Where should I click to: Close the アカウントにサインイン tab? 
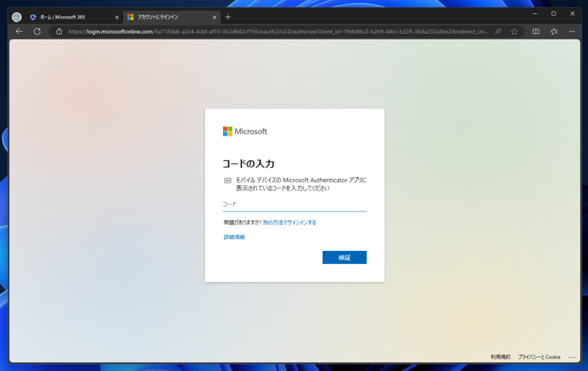pos(214,17)
